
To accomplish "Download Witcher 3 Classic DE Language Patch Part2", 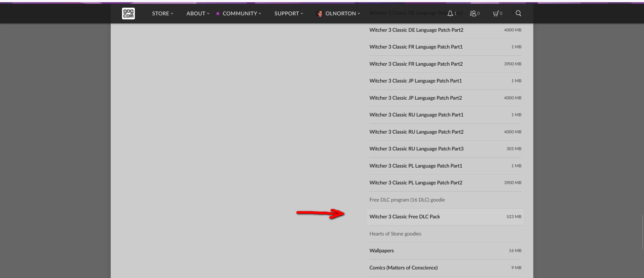I will 445,30.
